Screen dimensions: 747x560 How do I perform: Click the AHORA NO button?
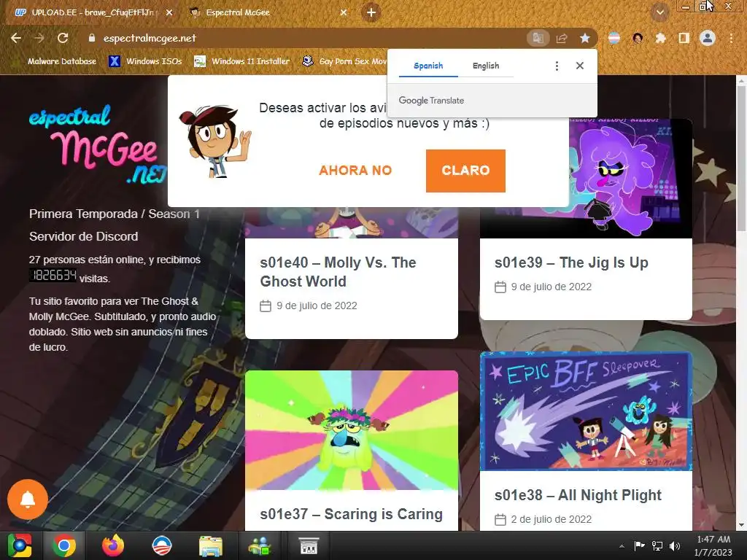pyautogui.click(x=355, y=171)
